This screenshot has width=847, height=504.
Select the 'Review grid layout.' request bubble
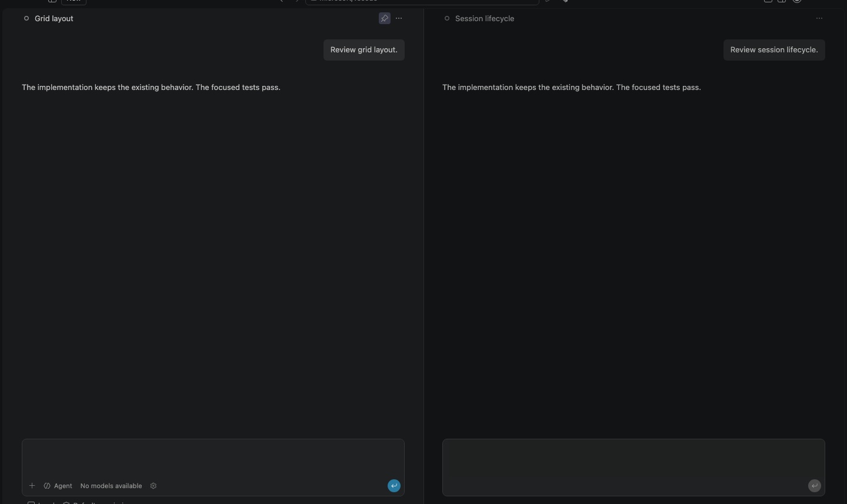pyautogui.click(x=364, y=50)
